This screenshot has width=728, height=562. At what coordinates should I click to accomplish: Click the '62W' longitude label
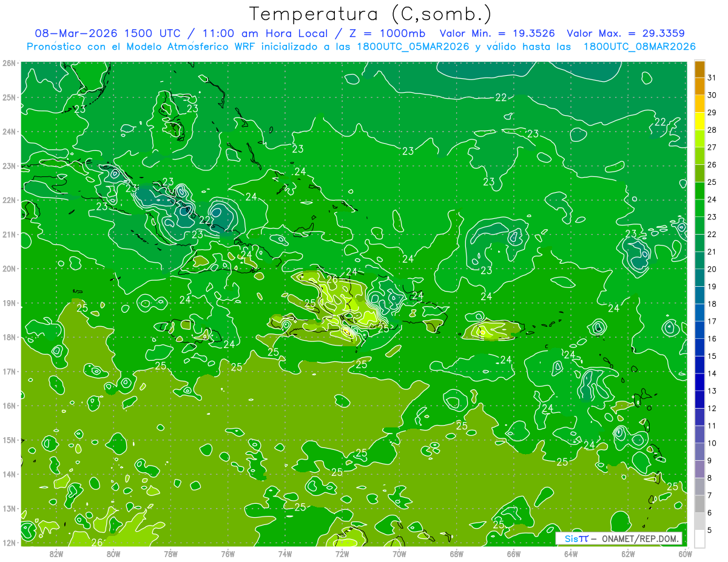coord(628,554)
